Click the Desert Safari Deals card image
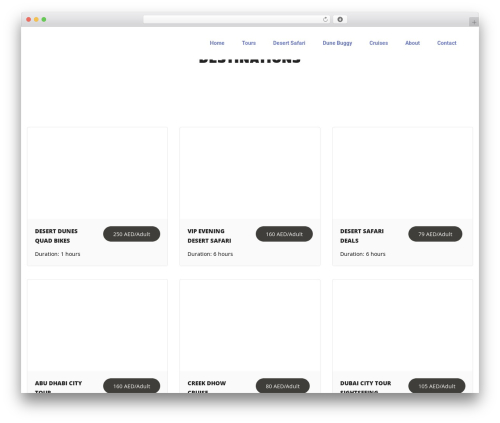The image size is (500, 423). (x=402, y=173)
